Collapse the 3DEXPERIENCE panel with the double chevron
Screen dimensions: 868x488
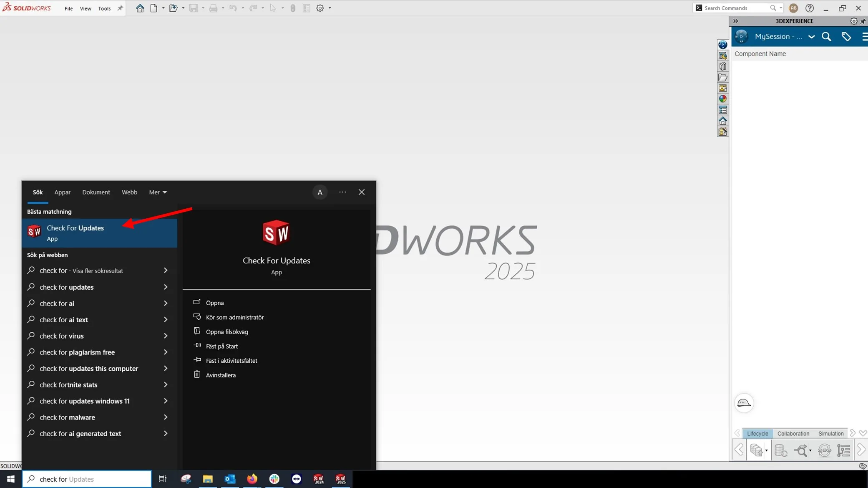(736, 21)
